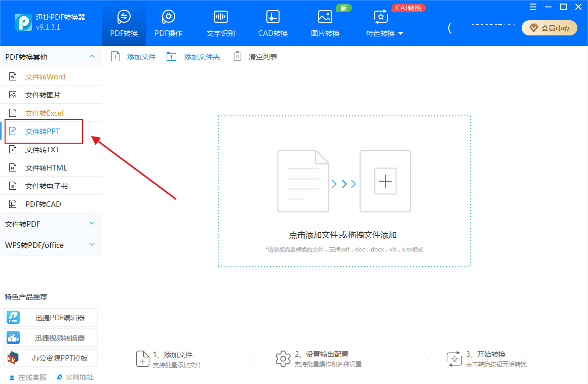Click the 迅捷PDF转换器 app logo
This screenshot has width=588, height=384.
23,22
